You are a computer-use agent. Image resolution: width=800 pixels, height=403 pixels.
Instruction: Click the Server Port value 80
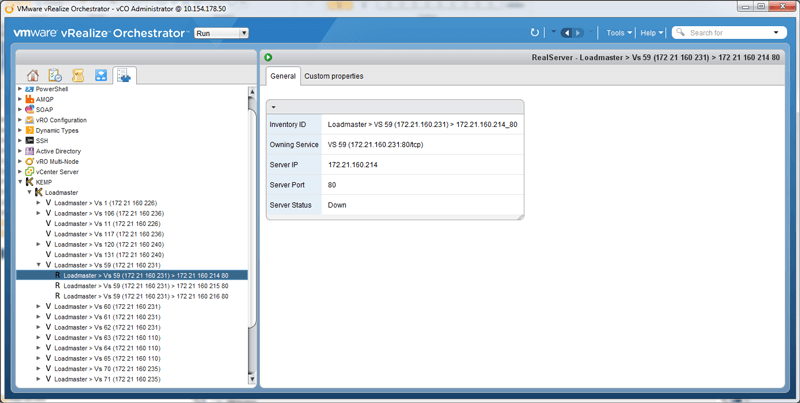(332, 185)
